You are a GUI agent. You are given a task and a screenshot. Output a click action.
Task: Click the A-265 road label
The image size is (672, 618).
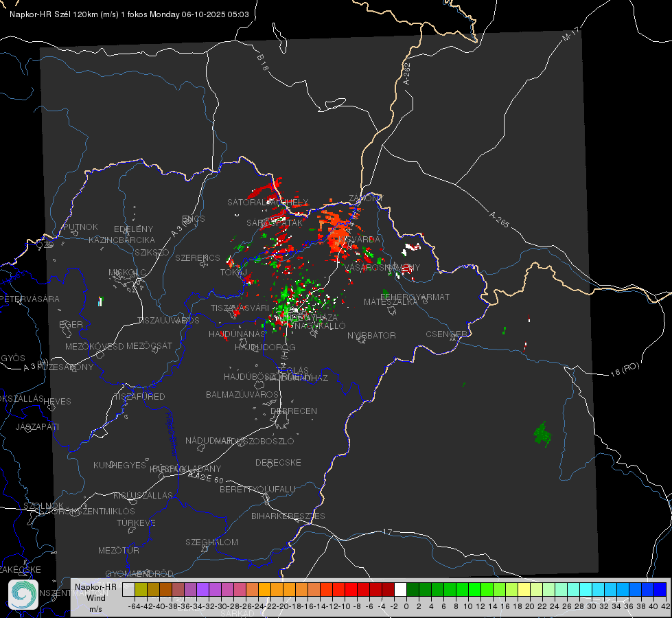(x=499, y=219)
